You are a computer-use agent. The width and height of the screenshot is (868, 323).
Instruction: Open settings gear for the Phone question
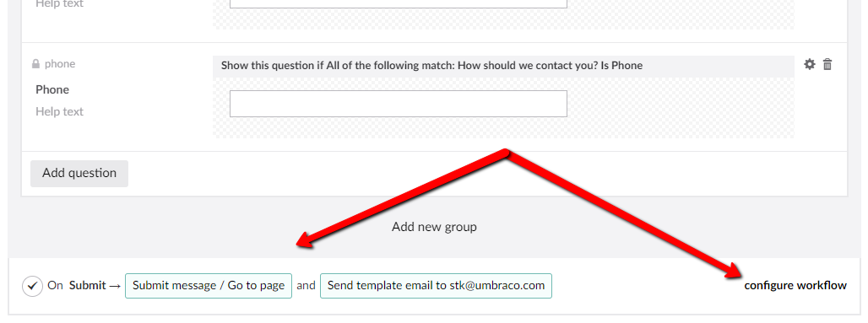(810, 64)
